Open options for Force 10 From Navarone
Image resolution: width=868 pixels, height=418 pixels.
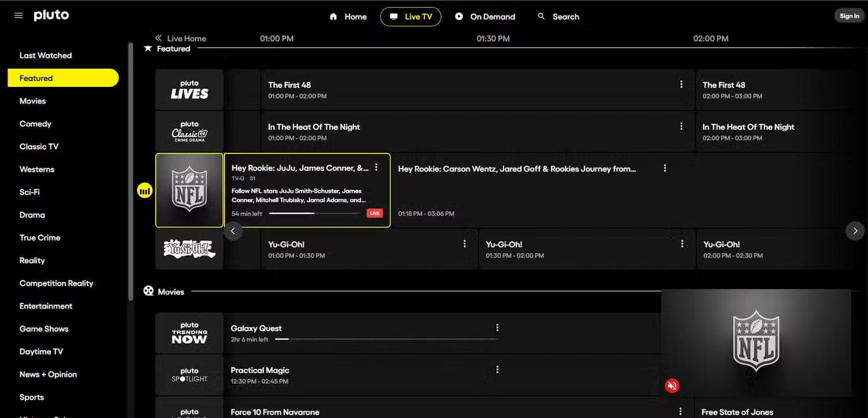[681, 412]
